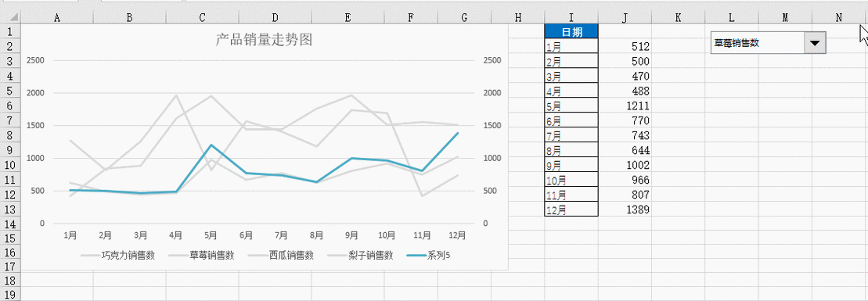
Task: Select column L header
Action: click(732, 18)
